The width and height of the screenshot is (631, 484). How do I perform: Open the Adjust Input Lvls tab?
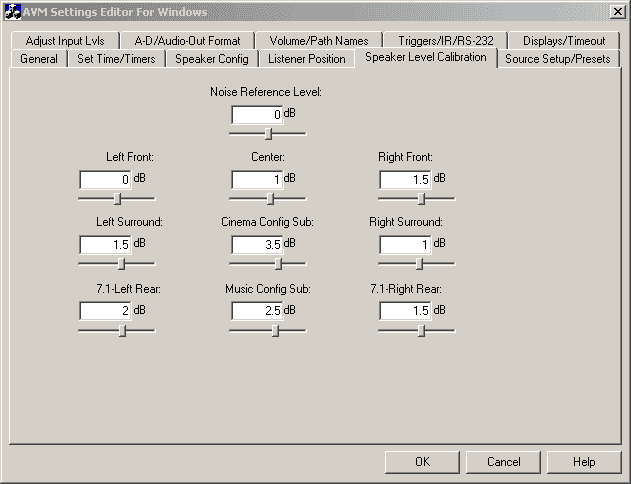tap(64, 41)
